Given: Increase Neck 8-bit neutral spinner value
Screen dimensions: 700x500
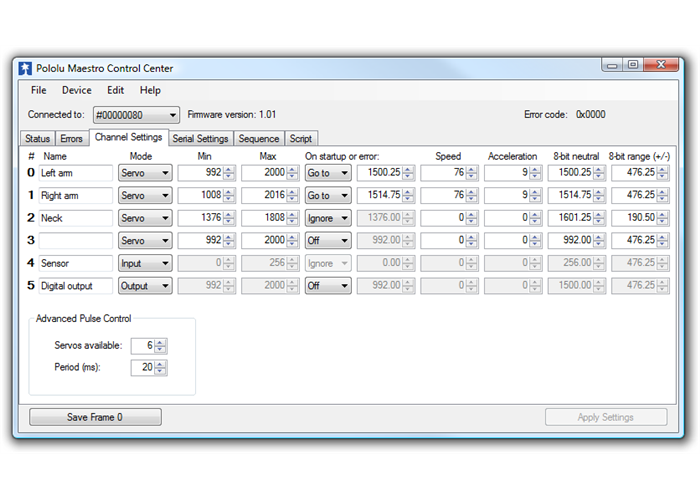Looking at the screenshot, I should [x=599, y=214].
